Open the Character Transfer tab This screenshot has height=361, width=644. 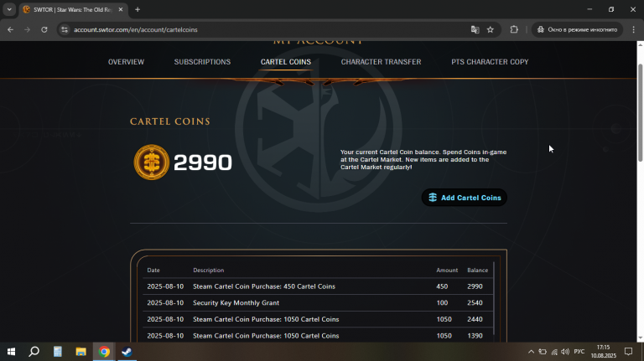coord(382,62)
